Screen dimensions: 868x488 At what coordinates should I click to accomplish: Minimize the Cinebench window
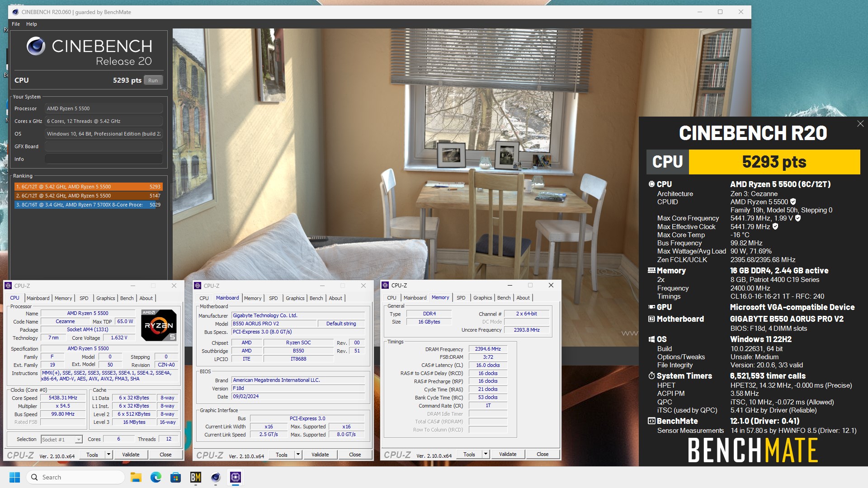700,12
